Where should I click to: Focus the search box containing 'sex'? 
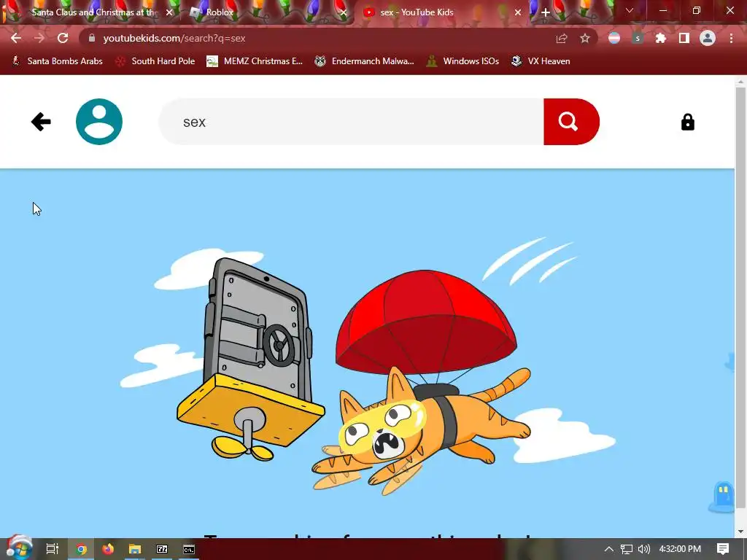click(x=351, y=122)
